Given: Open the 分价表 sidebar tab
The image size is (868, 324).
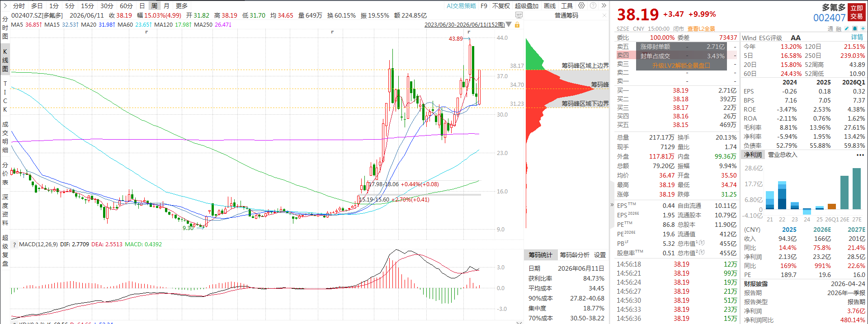Looking at the screenshot, I should pos(5,174).
